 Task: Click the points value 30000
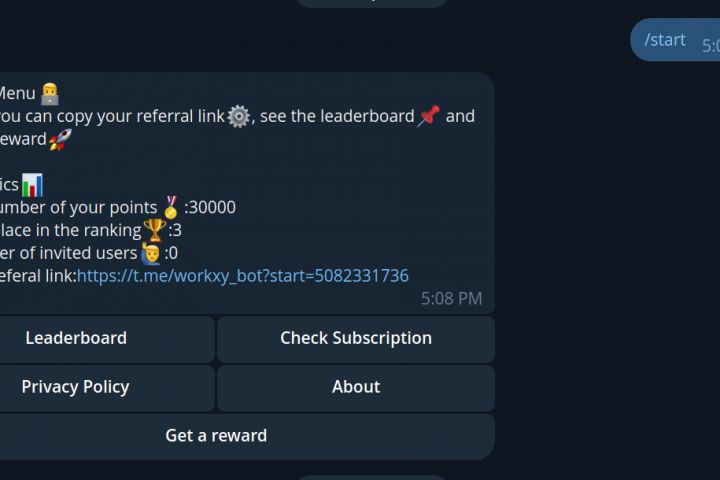point(213,208)
